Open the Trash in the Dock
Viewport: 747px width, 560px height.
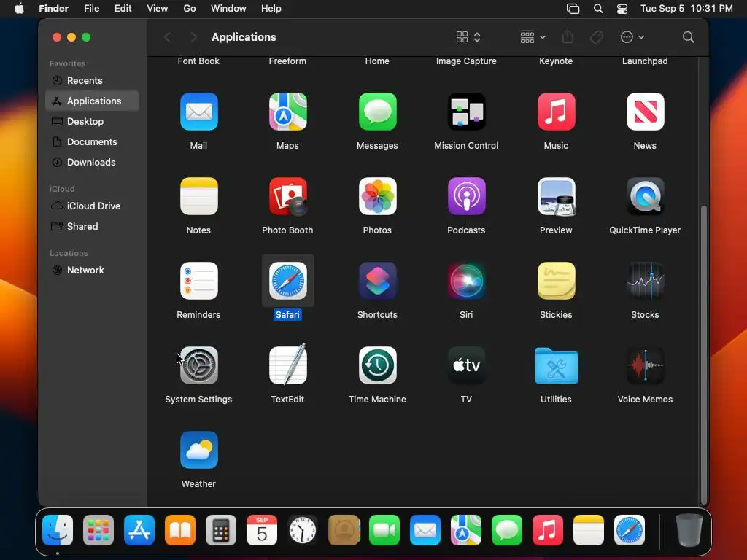click(689, 530)
